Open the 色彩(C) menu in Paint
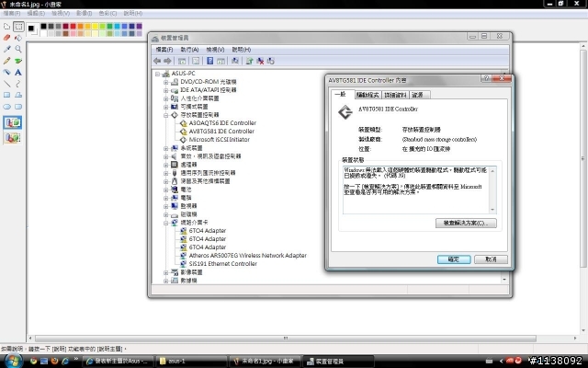 coord(107,13)
